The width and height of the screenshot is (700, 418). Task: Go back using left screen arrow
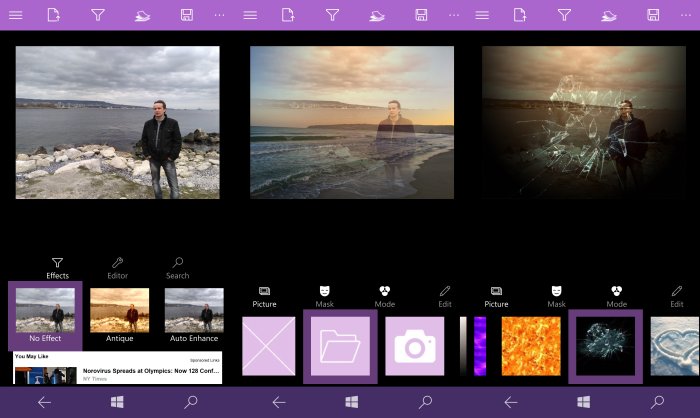point(44,402)
